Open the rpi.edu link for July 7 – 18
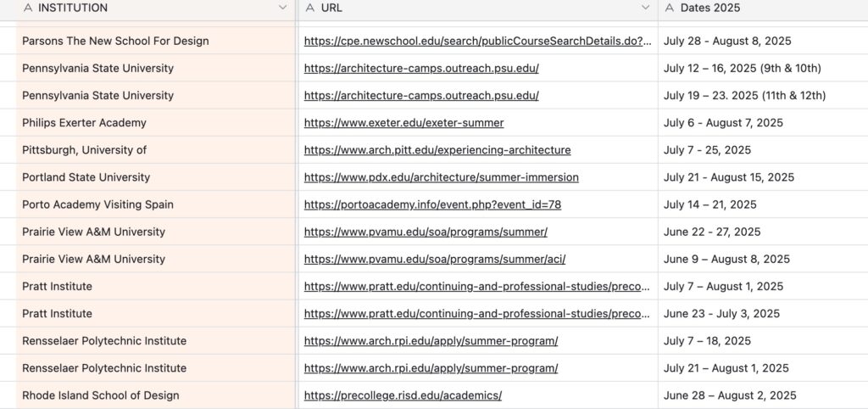Image resolution: width=868 pixels, height=409 pixels. pyautogui.click(x=431, y=341)
